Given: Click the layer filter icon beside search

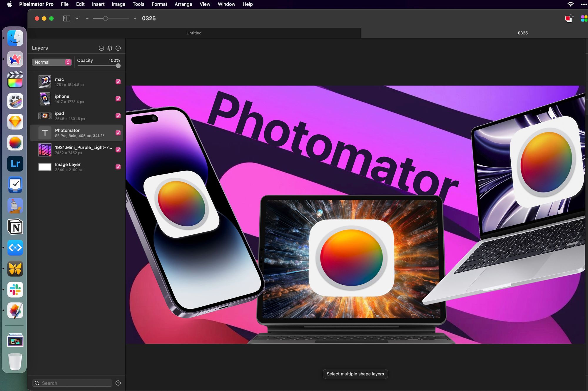Looking at the screenshot, I should [x=118, y=383].
